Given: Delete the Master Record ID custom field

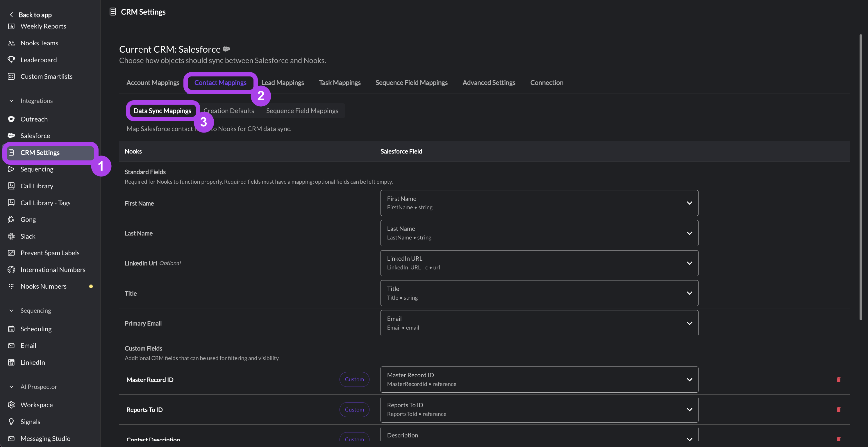Looking at the screenshot, I should (x=839, y=380).
